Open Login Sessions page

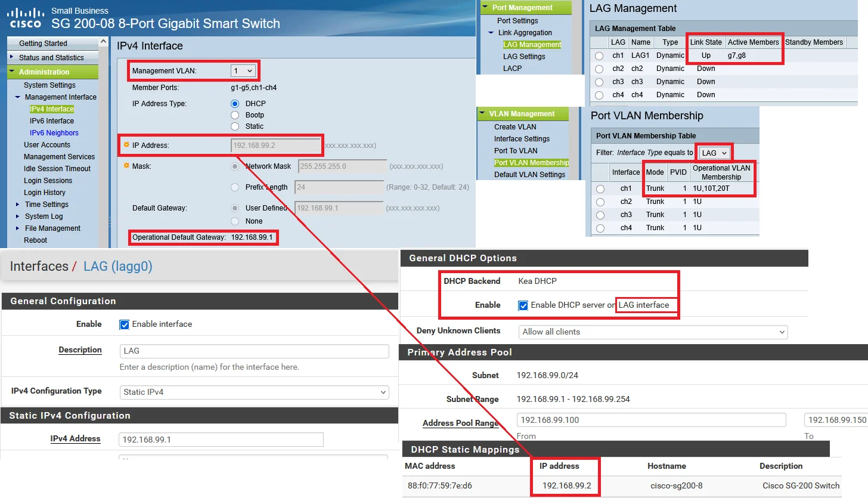[48, 181]
